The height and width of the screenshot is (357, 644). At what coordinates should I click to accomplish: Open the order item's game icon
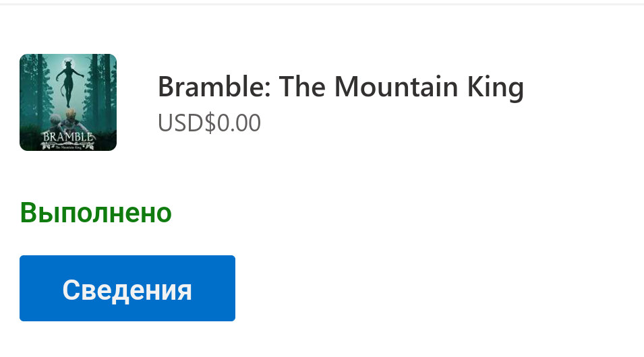(68, 102)
